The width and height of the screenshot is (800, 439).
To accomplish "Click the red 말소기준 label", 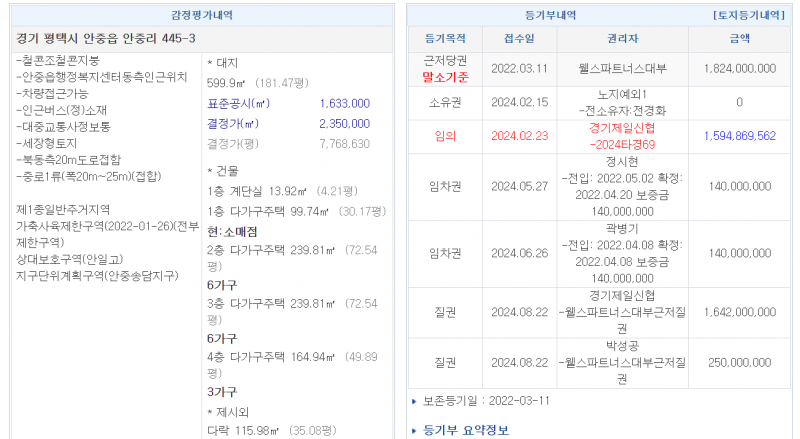I will click(445, 76).
